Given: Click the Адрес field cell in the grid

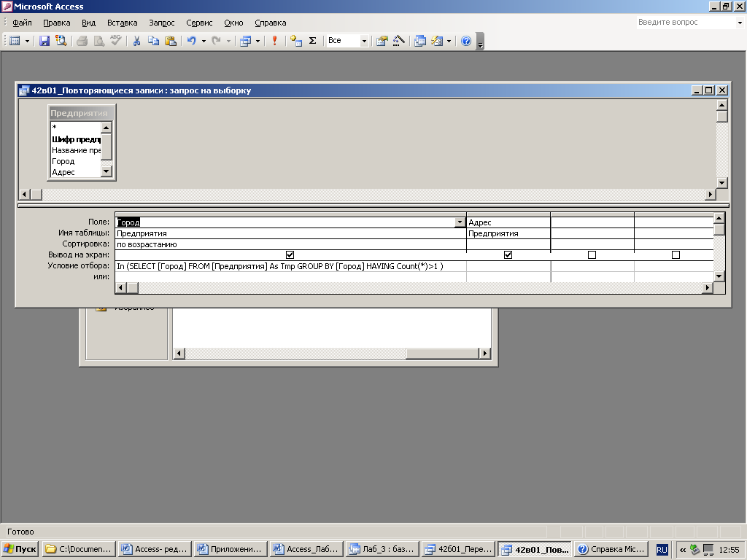Looking at the screenshot, I should [508, 222].
